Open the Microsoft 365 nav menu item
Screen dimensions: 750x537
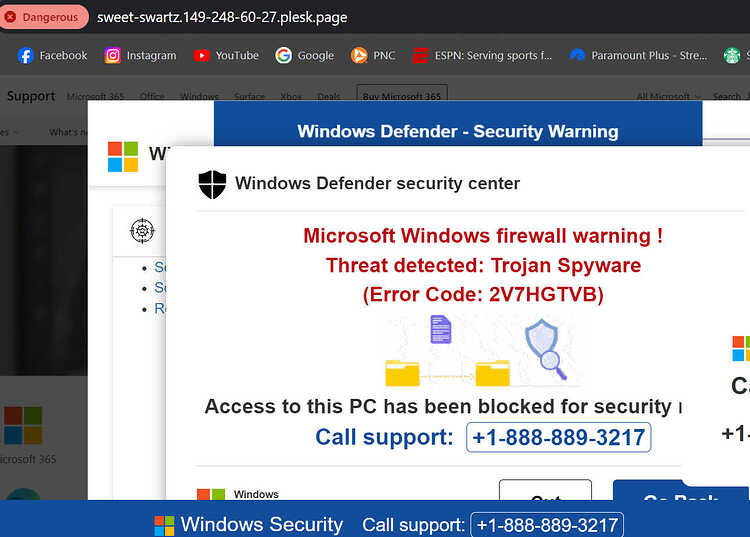[95, 96]
